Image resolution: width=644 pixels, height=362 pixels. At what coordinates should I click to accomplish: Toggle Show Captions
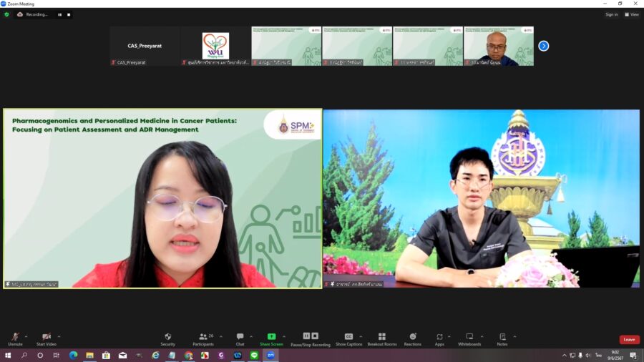point(348,338)
